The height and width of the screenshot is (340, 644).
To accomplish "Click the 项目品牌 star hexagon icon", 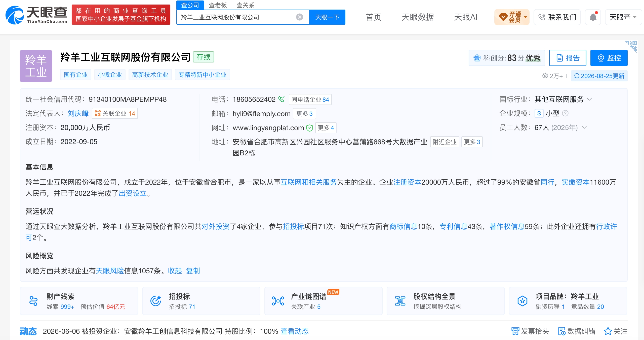I will click(522, 301).
